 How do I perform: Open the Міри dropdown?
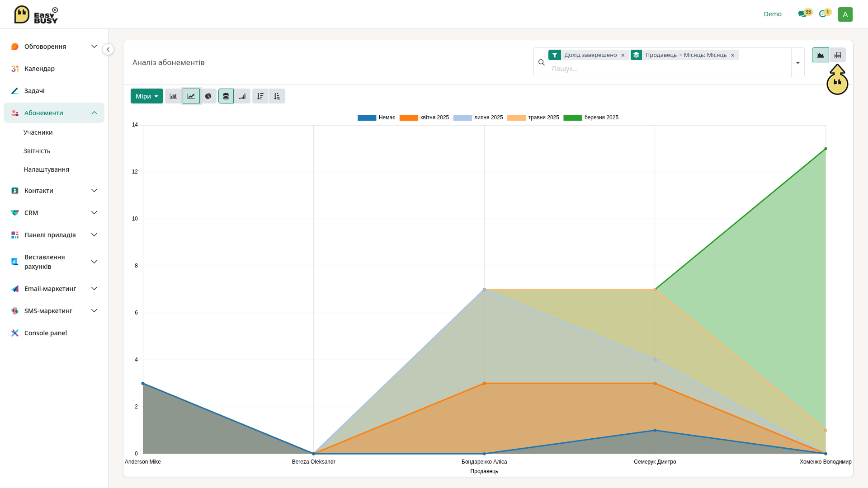click(147, 96)
